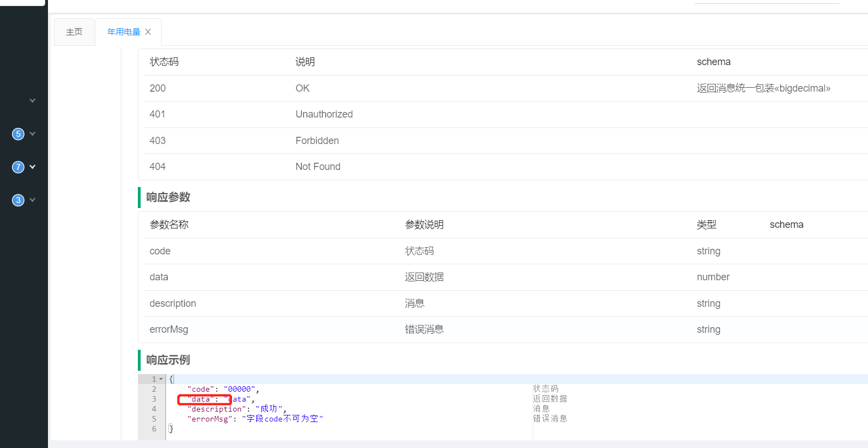The width and height of the screenshot is (868, 448).
Task: Click the Unauthorized description cell
Action: click(x=324, y=114)
